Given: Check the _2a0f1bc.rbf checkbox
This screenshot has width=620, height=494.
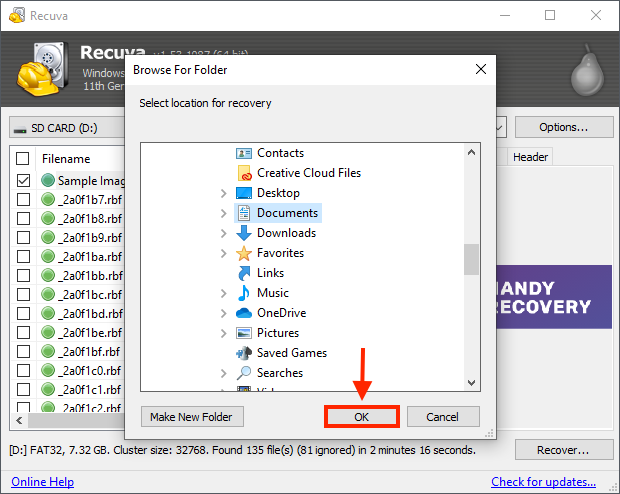Looking at the screenshot, I should pos(23,294).
